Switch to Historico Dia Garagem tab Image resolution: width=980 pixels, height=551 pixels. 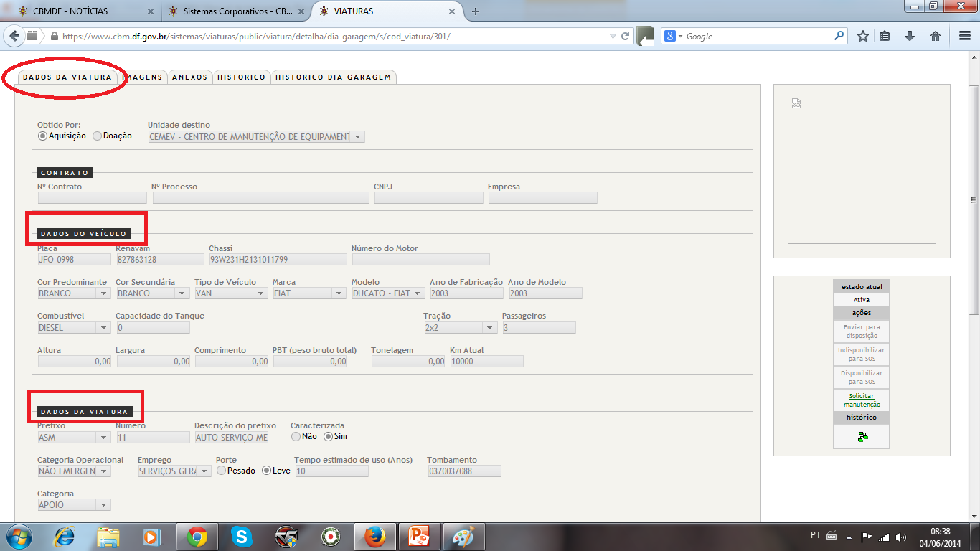pos(334,77)
